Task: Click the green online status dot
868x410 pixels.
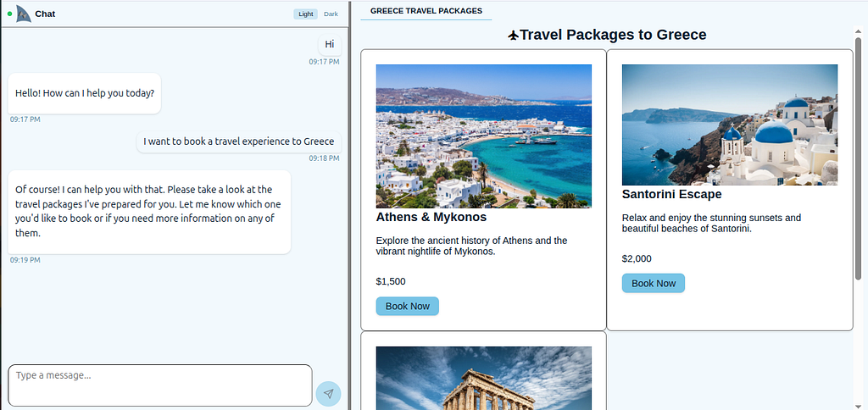Action: click(10, 14)
